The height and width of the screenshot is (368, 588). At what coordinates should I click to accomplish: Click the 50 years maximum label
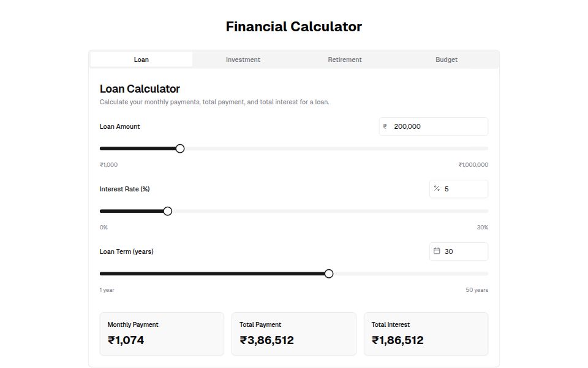477,289
